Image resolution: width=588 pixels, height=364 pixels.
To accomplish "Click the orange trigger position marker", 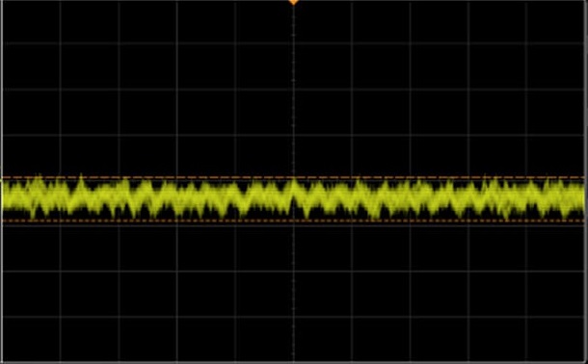I will [x=294, y=2].
